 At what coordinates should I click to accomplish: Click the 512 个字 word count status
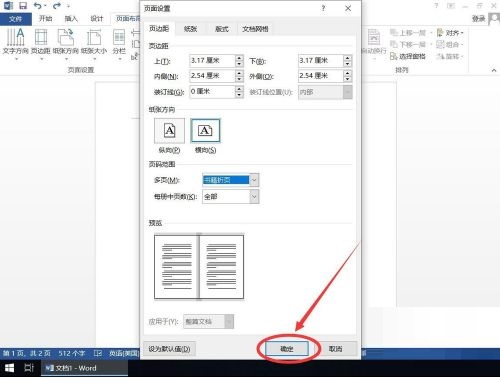click(x=72, y=353)
